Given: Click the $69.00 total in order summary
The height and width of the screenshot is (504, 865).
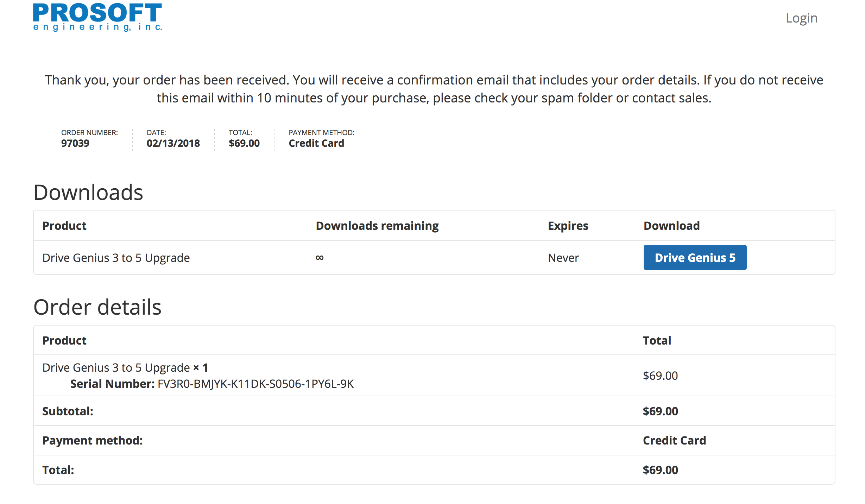Looking at the screenshot, I should (x=244, y=143).
